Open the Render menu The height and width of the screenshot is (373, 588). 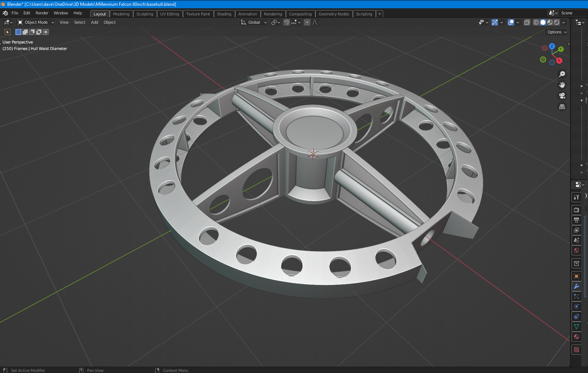point(42,13)
